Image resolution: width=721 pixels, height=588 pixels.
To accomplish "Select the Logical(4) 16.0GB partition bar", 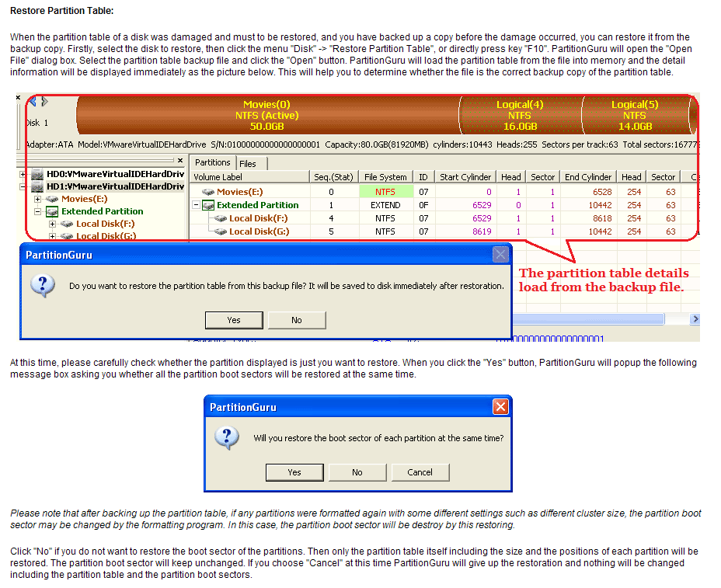I will [521, 115].
